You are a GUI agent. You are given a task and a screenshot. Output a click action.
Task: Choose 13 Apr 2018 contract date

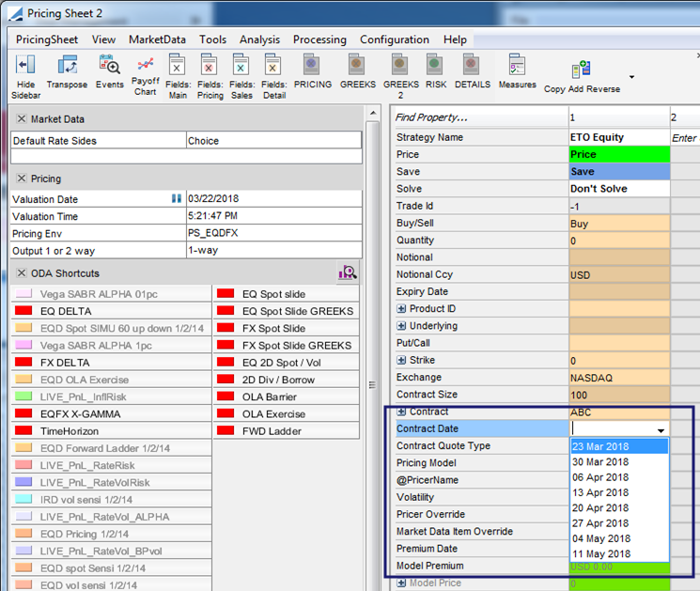click(619, 492)
